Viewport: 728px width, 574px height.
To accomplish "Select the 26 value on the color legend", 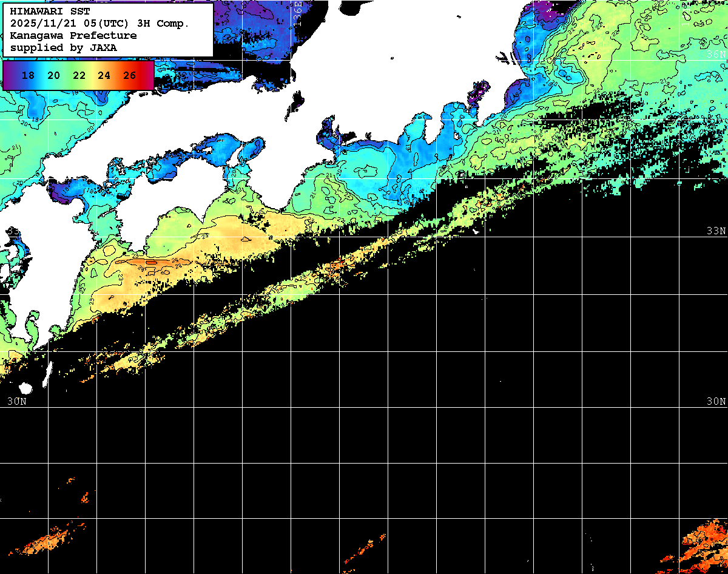I will tap(129, 76).
